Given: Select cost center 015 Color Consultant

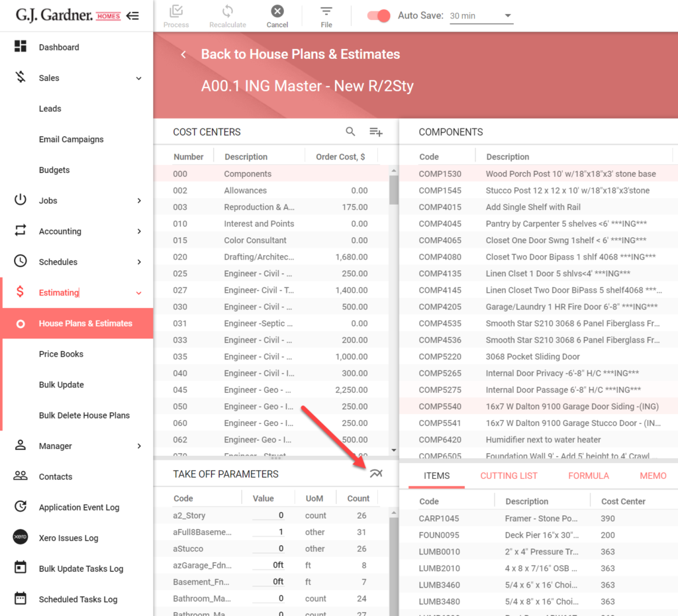Looking at the screenshot, I should coord(271,240).
